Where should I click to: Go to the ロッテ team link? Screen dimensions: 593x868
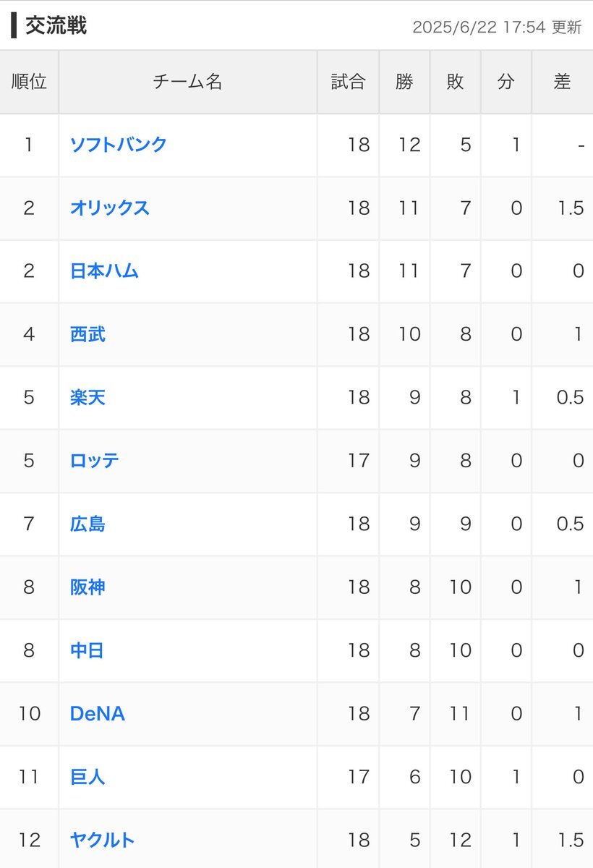[x=95, y=461]
